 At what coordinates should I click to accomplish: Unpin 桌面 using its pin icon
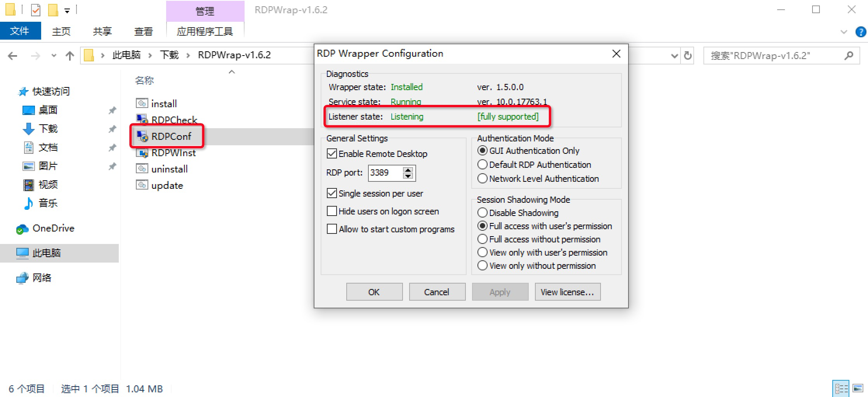point(112,110)
